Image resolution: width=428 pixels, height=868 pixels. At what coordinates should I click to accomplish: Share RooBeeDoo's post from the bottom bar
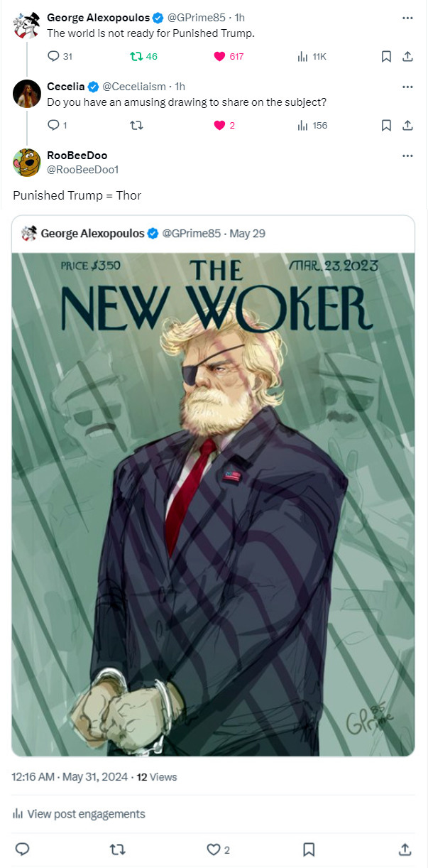pyautogui.click(x=405, y=849)
